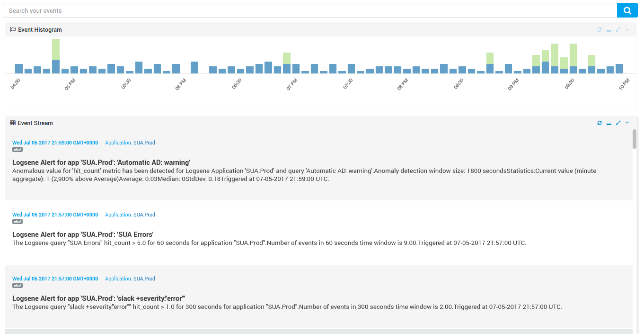
Task: Click the green bar before 07 PM
Action: pos(287,58)
